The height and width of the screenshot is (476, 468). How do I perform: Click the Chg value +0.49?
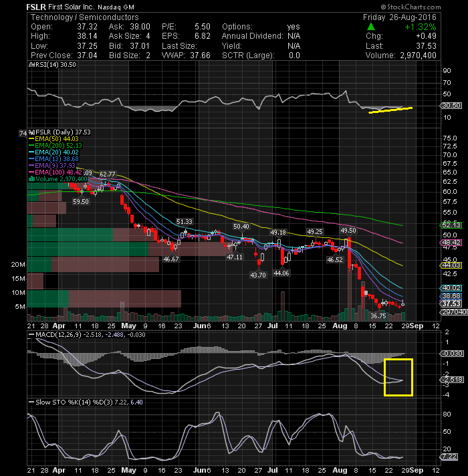click(x=426, y=36)
